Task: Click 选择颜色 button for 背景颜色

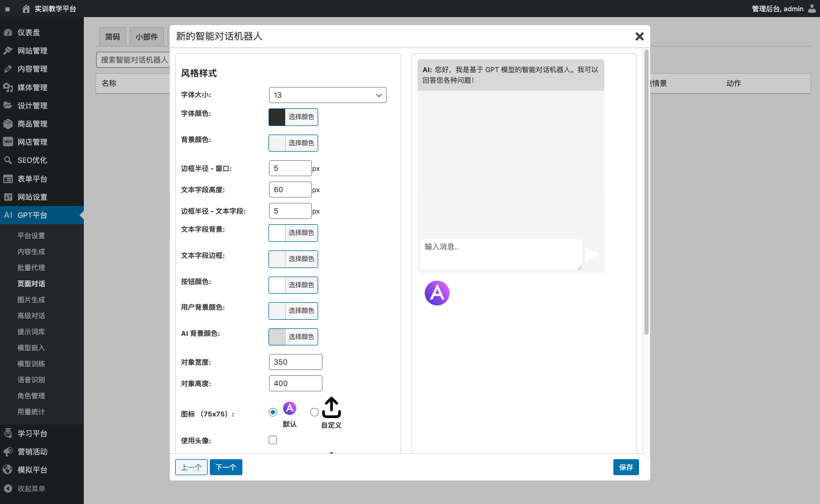Action: [302, 143]
